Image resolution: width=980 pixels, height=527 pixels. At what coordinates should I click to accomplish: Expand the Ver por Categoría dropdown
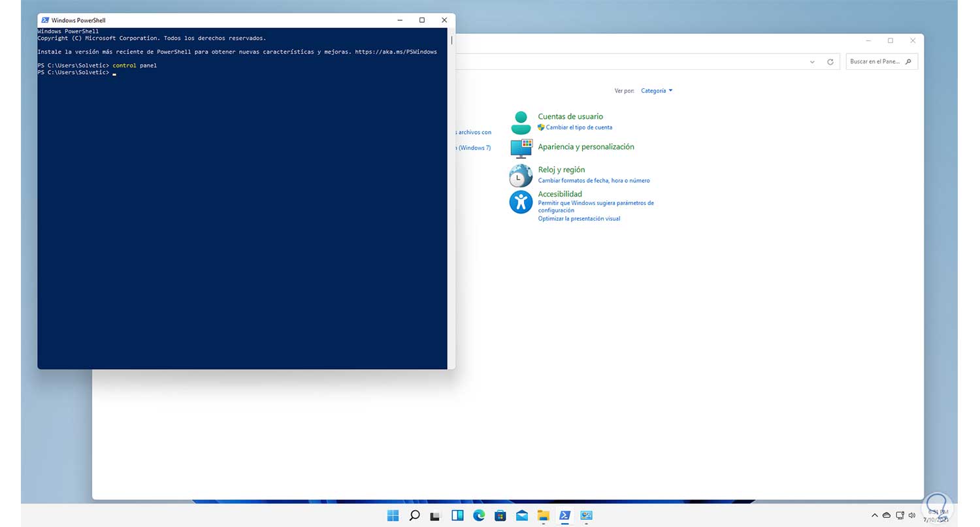click(x=657, y=91)
